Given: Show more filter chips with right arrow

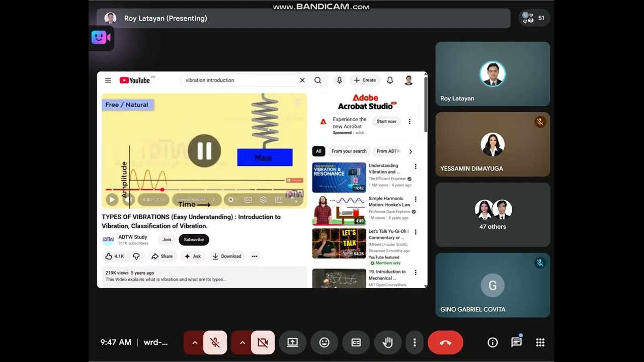Looking at the screenshot, I should [x=411, y=151].
